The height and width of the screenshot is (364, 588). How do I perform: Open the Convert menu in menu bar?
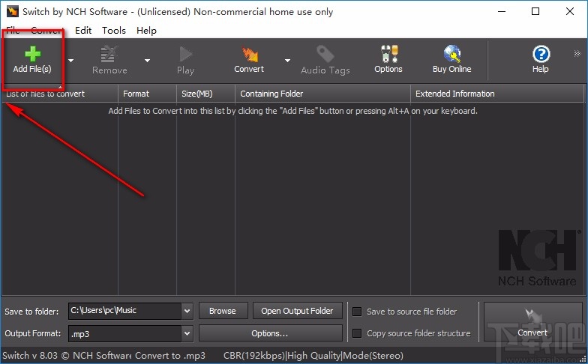[46, 30]
